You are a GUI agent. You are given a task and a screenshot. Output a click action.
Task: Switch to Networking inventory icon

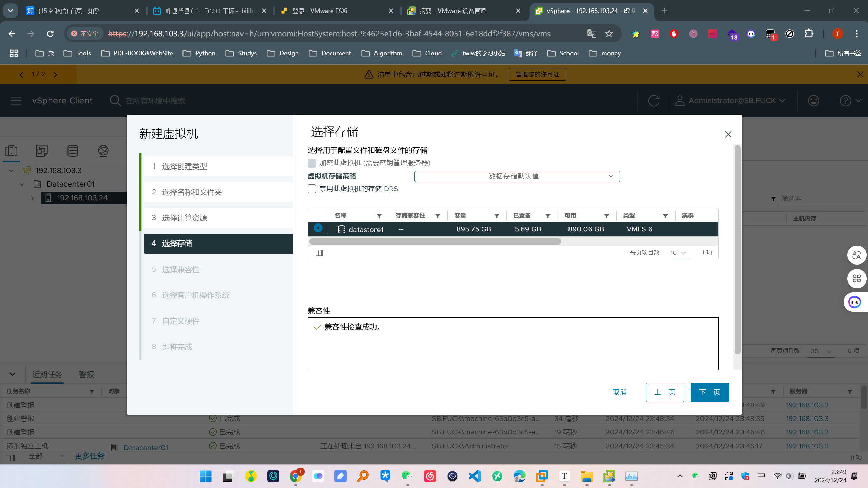click(x=103, y=151)
